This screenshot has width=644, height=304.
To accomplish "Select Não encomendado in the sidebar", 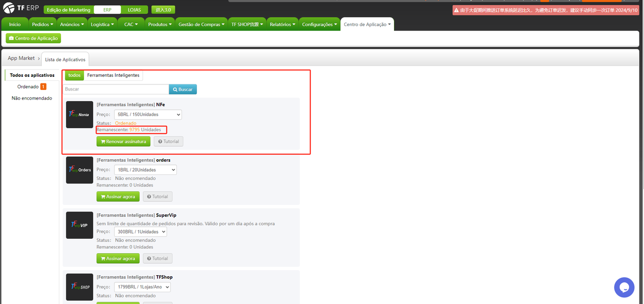I will pyautogui.click(x=32, y=98).
